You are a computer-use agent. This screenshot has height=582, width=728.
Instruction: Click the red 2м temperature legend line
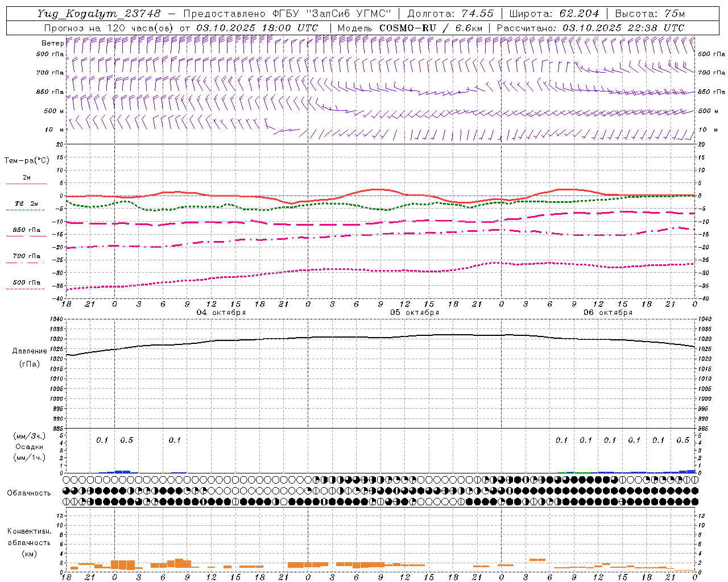(x=26, y=184)
